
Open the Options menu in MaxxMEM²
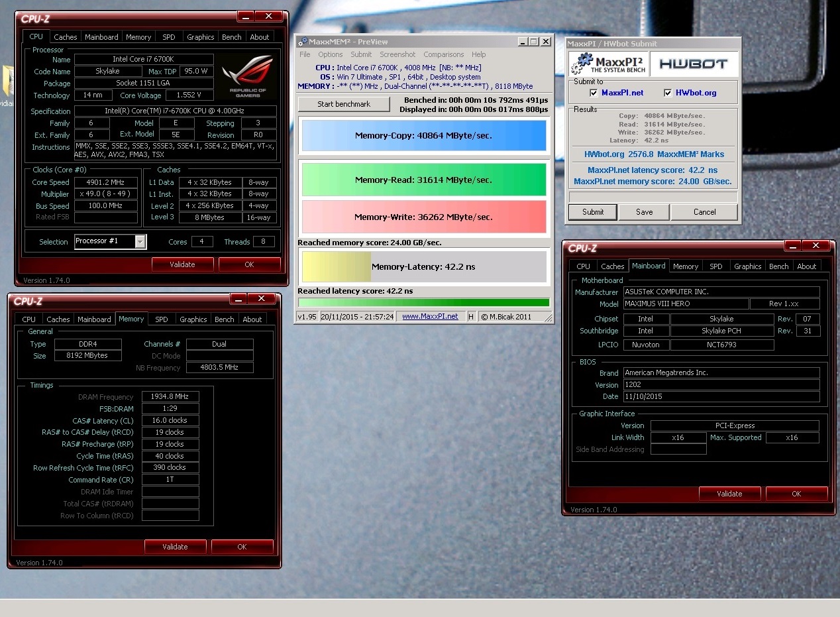click(330, 54)
